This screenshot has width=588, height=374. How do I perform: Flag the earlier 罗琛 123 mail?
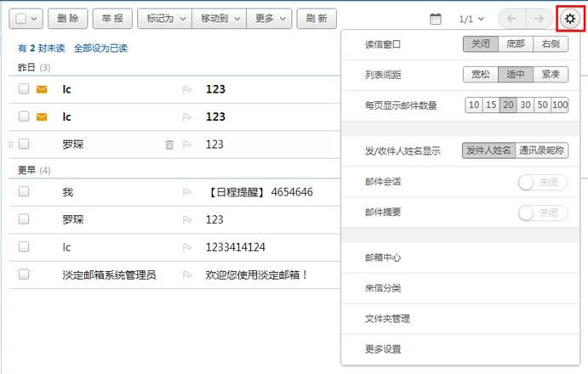pos(186,219)
